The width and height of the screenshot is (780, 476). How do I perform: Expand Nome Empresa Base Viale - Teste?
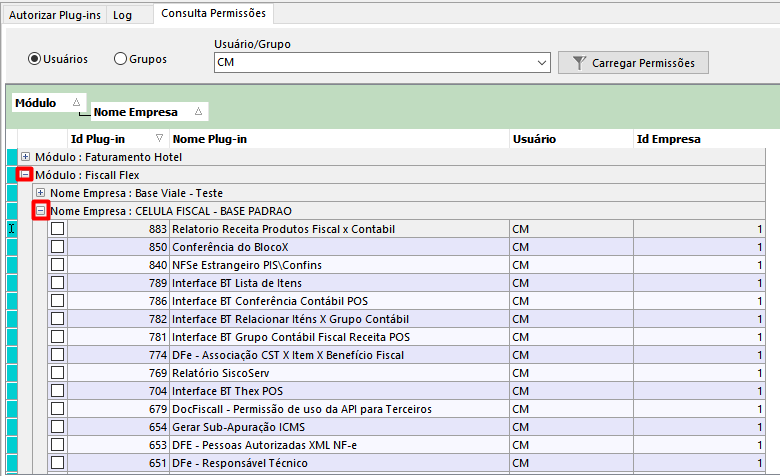click(41, 192)
